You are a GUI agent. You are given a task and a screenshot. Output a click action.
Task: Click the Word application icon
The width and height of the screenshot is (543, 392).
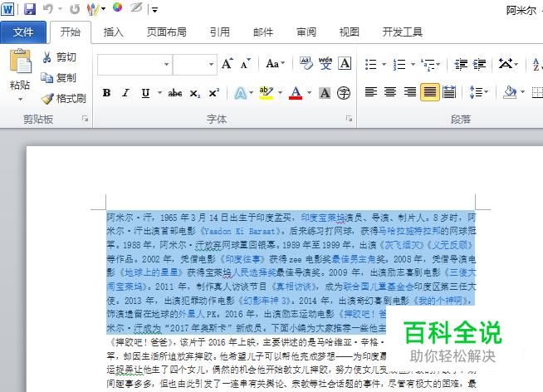7,8
